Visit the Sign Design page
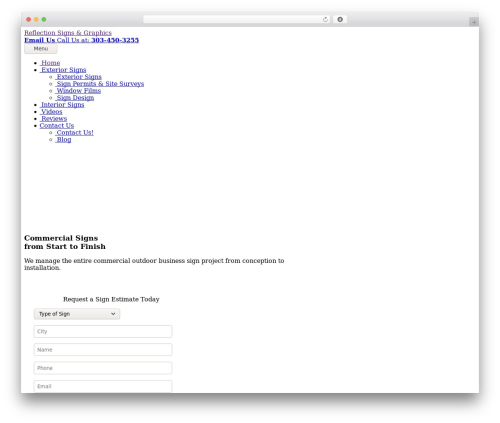 pyautogui.click(x=75, y=98)
